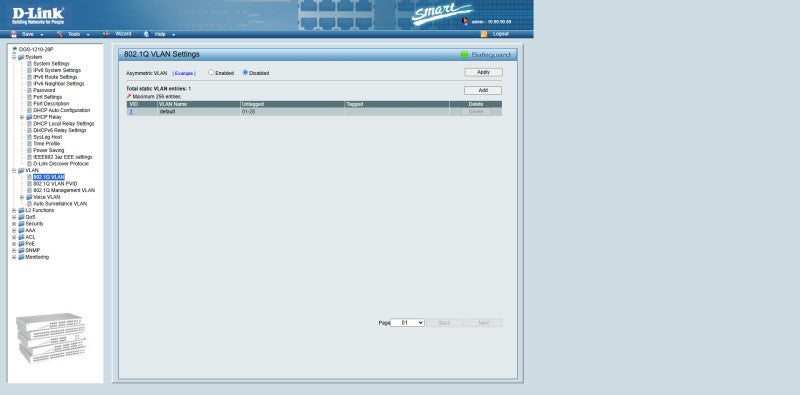This screenshot has height=395, width=800.
Task: Open 802.1Q Management VLAN
Action: point(64,190)
